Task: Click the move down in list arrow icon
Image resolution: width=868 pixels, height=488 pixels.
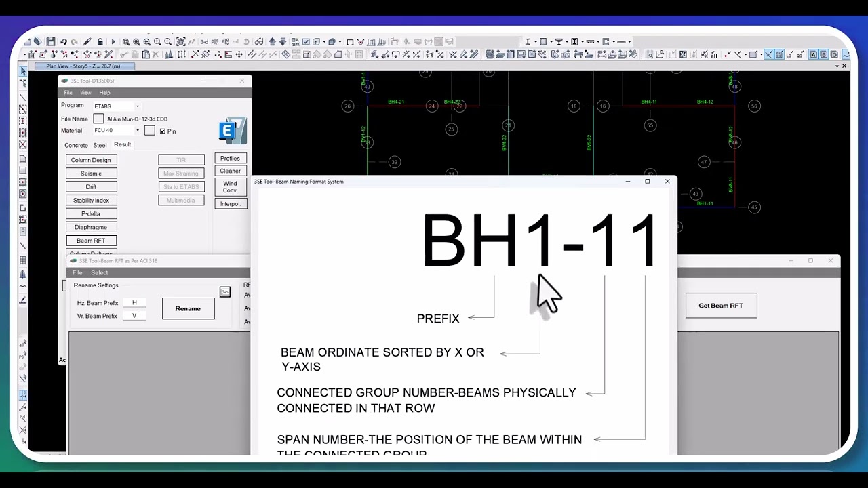Action: (282, 41)
